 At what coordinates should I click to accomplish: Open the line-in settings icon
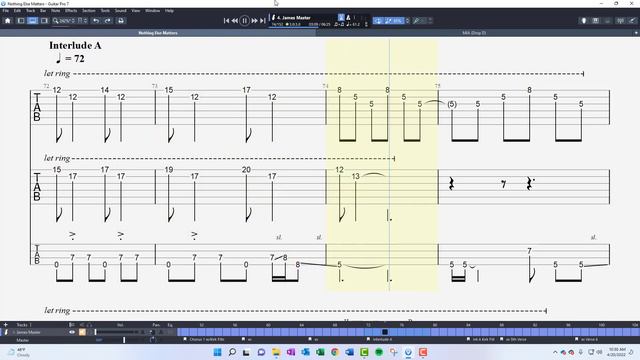coord(632,21)
